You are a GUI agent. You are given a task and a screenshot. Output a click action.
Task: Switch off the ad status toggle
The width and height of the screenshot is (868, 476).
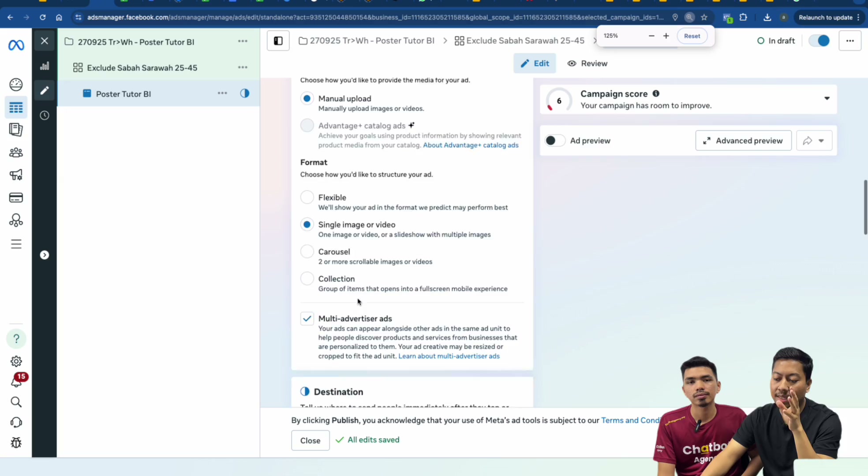pos(819,41)
